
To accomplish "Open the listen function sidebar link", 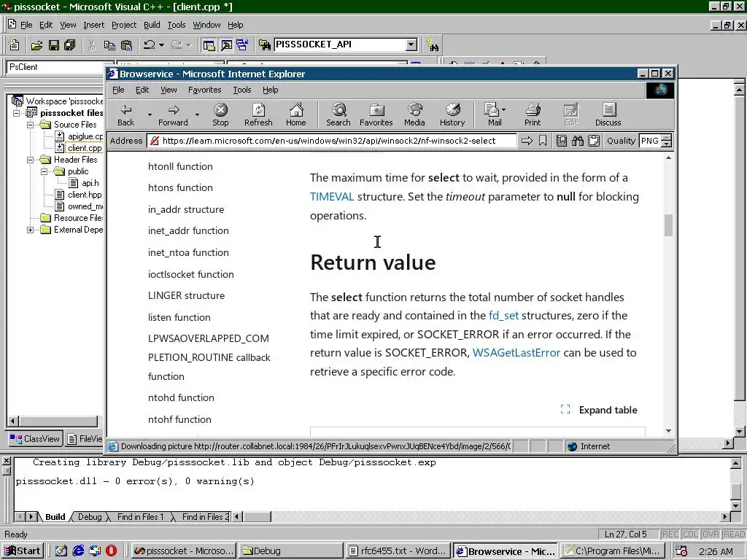I will 179,317.
